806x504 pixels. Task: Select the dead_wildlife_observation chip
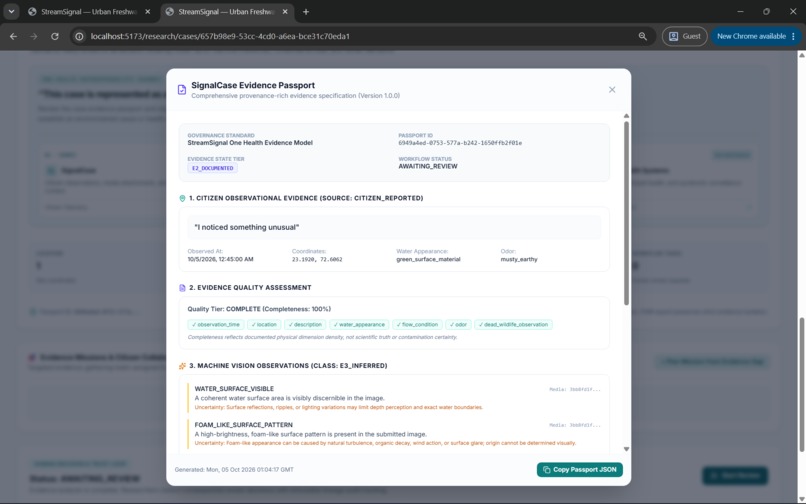513,325
